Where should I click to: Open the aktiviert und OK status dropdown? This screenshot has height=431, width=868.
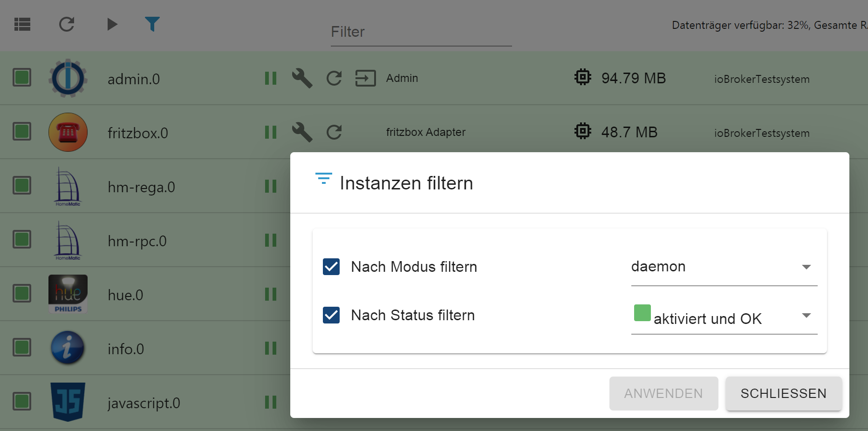click(807, 316)
